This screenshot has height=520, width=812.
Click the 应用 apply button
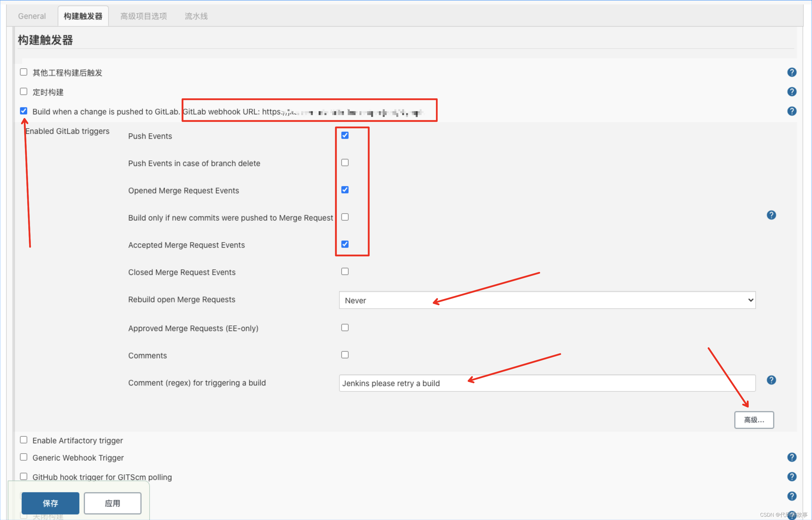coord(112,503)
